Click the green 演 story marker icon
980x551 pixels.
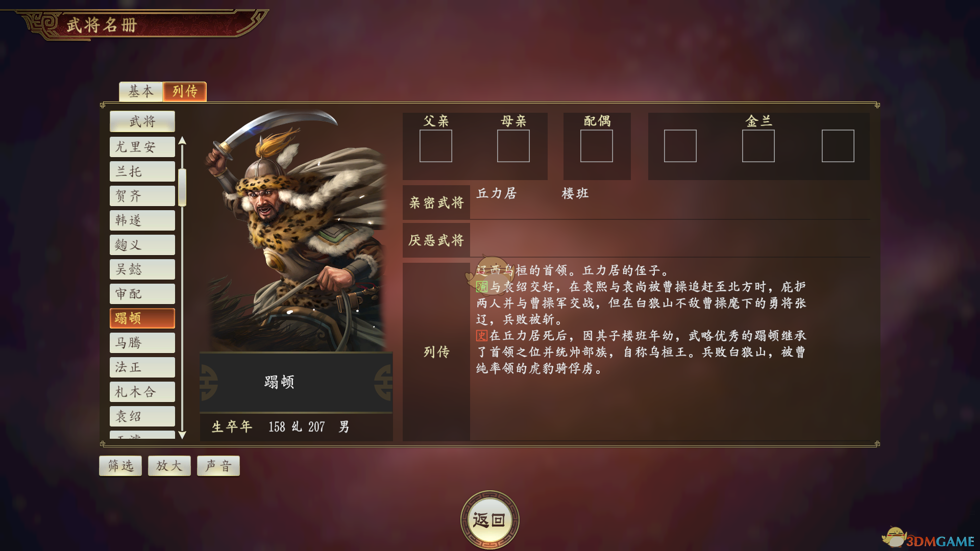click(x=482, y=287)
